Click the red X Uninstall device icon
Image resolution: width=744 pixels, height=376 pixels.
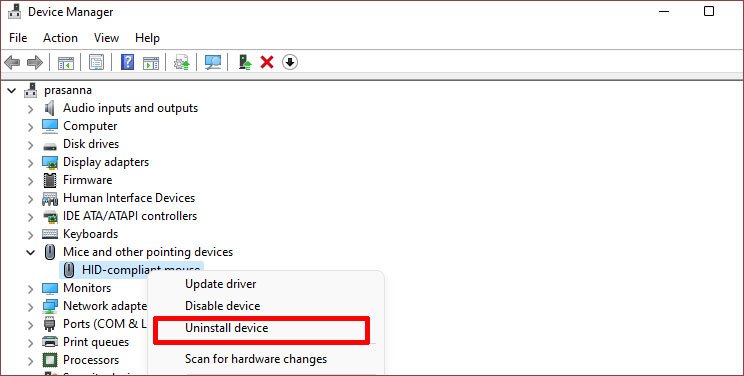pyautogui.click(x=267, y=62)
